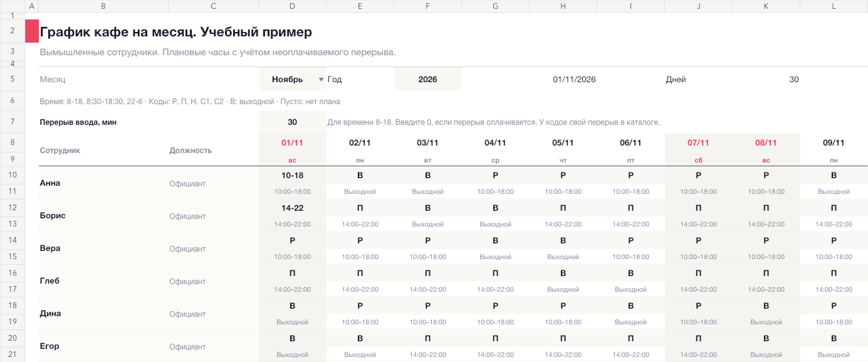Click title 'График кафе на месяц. Учебный пример'

(175, 32)
